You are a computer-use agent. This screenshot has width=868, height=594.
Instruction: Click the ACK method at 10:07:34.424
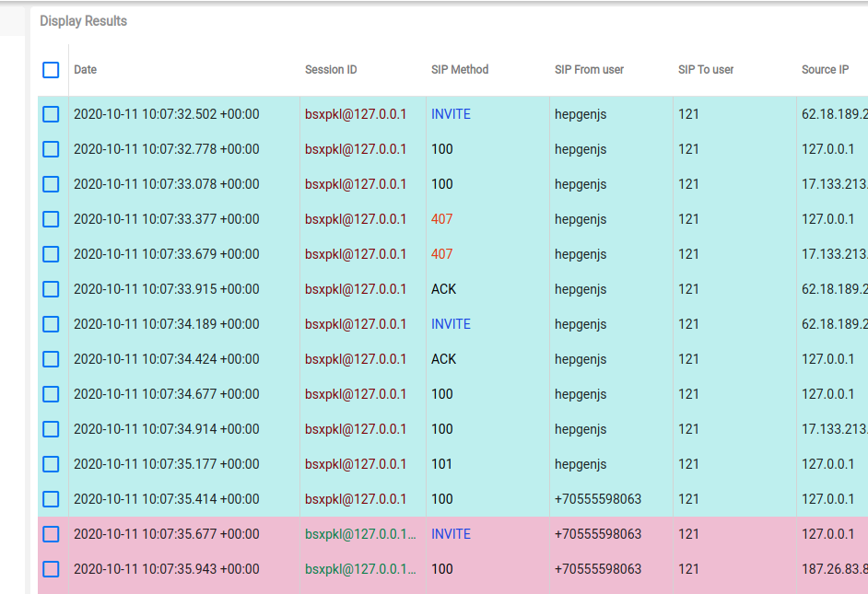[443, 359]
